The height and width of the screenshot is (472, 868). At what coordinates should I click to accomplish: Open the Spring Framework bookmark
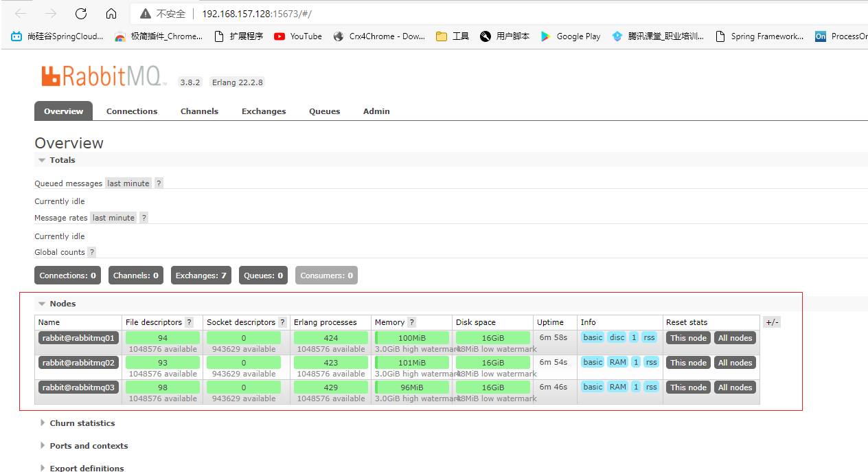tap(759, 36)
